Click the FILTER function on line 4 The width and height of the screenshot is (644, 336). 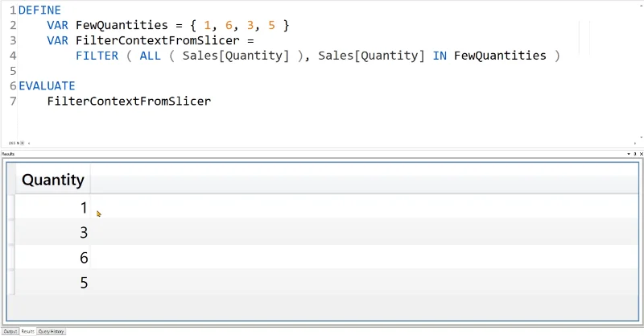click(97, 56)
